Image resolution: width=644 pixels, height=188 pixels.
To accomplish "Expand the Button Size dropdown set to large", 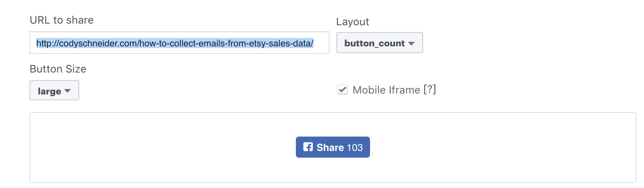I will [x=54, y=90].
